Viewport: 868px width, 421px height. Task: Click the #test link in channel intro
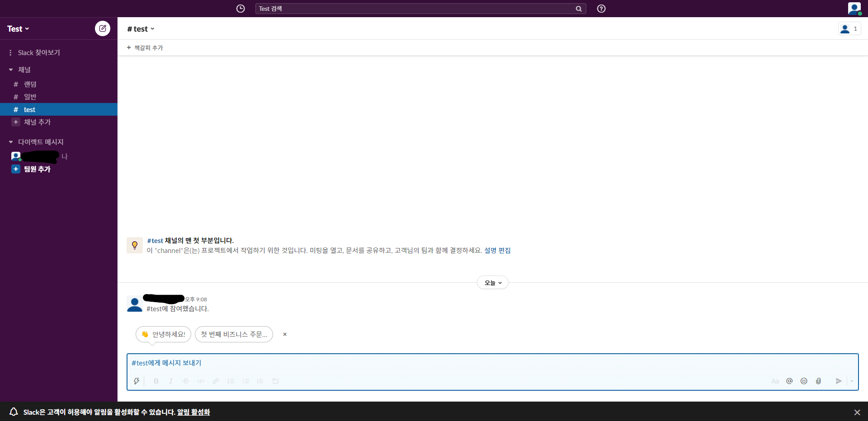pos(155,241)
